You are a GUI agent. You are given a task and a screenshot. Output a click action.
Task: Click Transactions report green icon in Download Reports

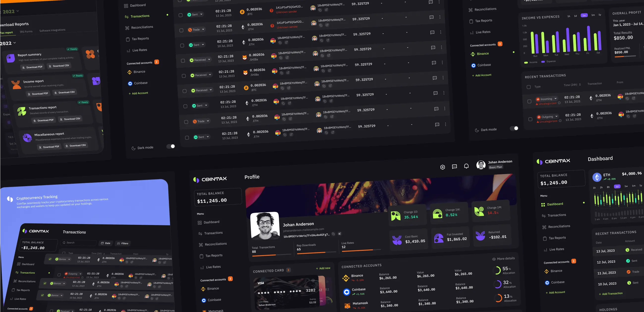pos(22,111)
